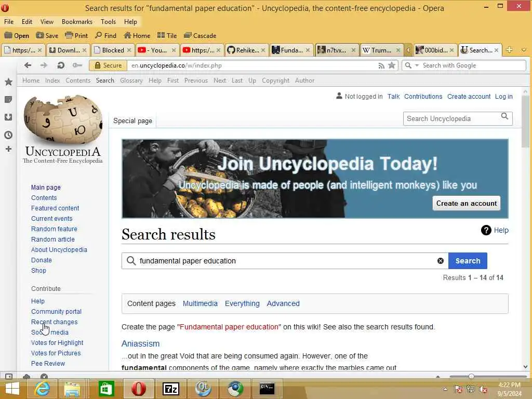Open the Aniassism search result
Screen dimensions: 532x399
(140, 343)
